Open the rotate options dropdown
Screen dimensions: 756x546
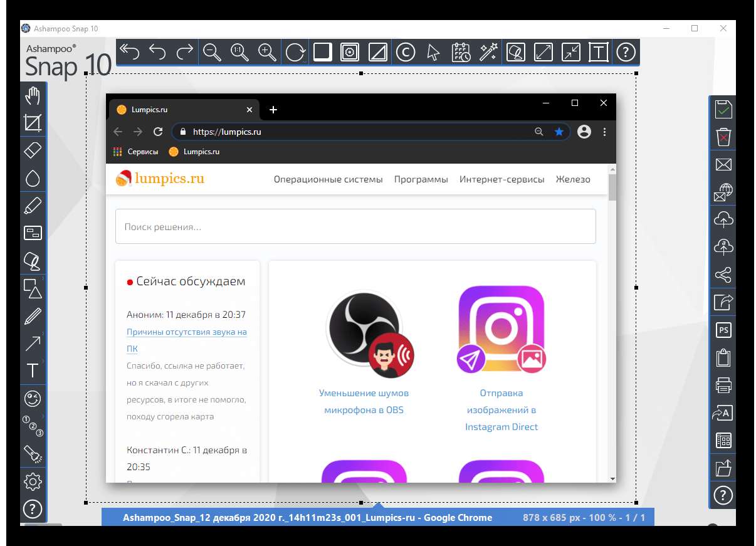(305, 61)
